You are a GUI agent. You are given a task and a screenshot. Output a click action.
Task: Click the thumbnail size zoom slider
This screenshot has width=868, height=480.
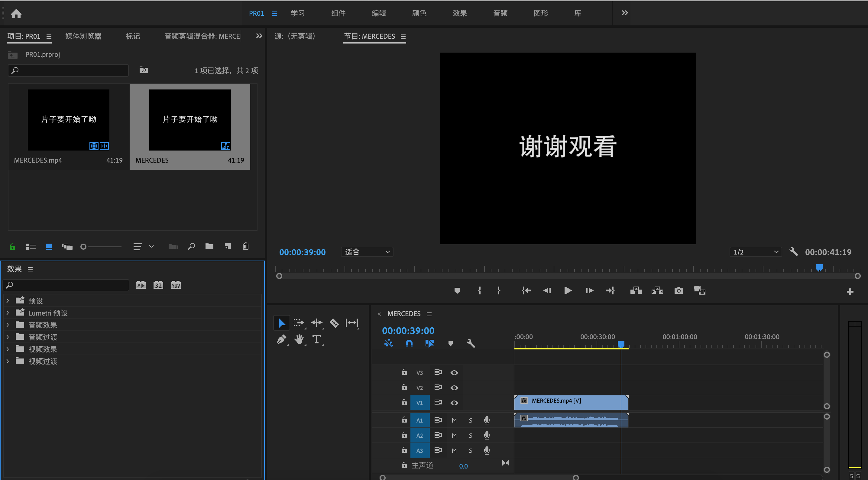[101, 247]
